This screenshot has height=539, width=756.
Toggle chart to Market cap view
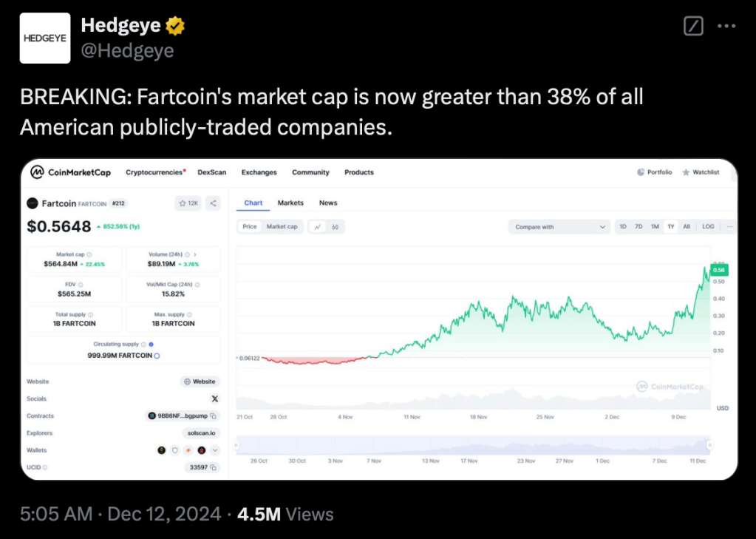tap(282, 227)
